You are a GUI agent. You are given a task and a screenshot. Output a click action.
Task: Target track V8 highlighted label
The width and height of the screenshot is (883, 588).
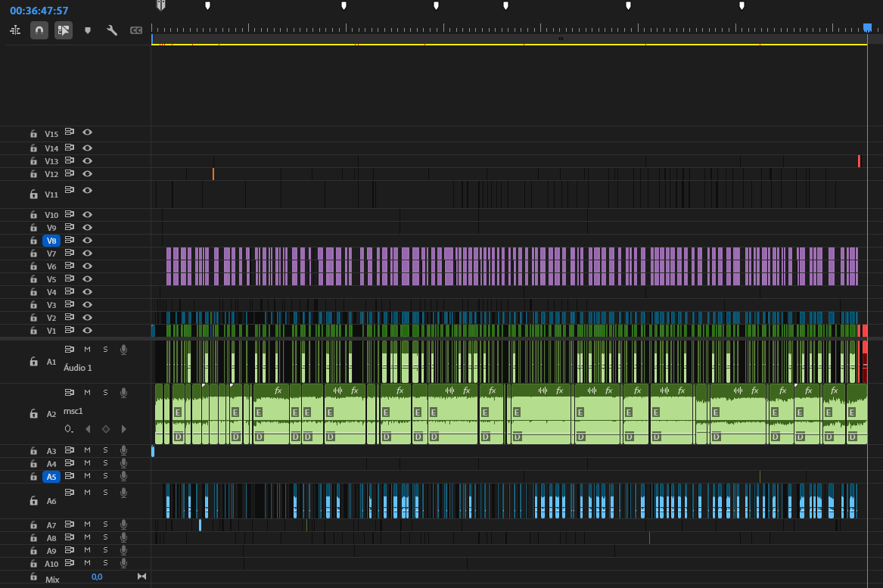click(51, 241)
